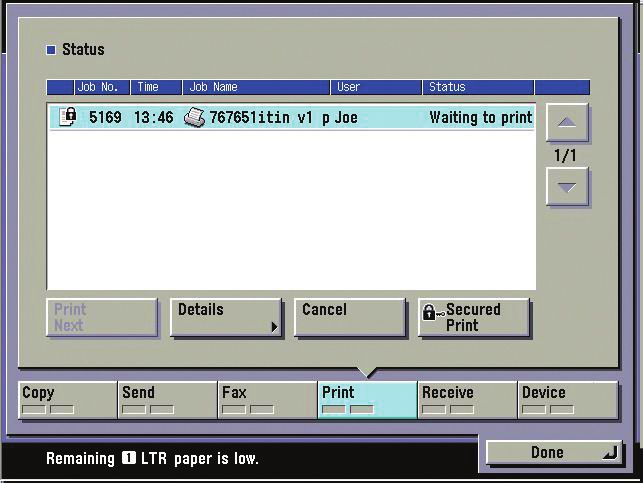Screen dimensions: 643x483
Task: Switch to the Receive status tab
Action: pyautogui.click(x=467, y=400)
